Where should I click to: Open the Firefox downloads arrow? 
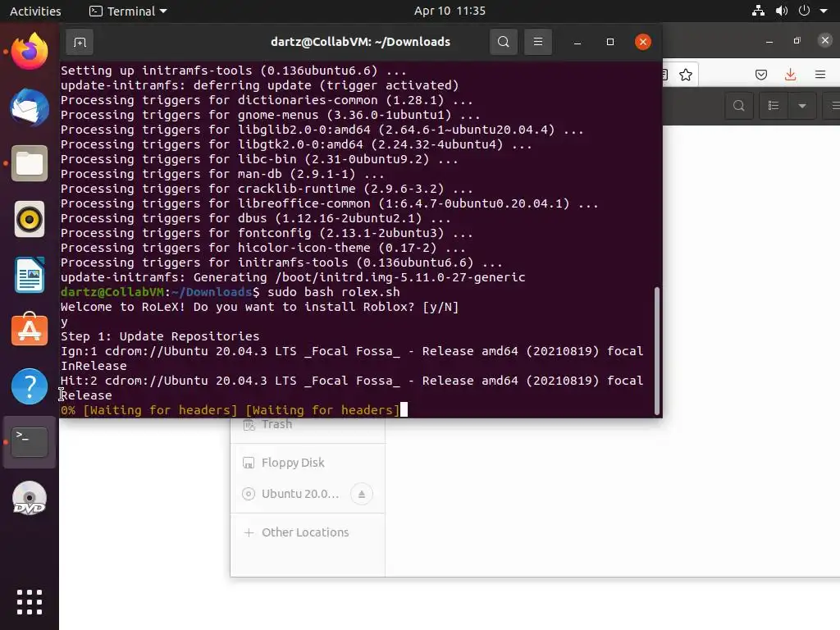(x=790, y=75)
